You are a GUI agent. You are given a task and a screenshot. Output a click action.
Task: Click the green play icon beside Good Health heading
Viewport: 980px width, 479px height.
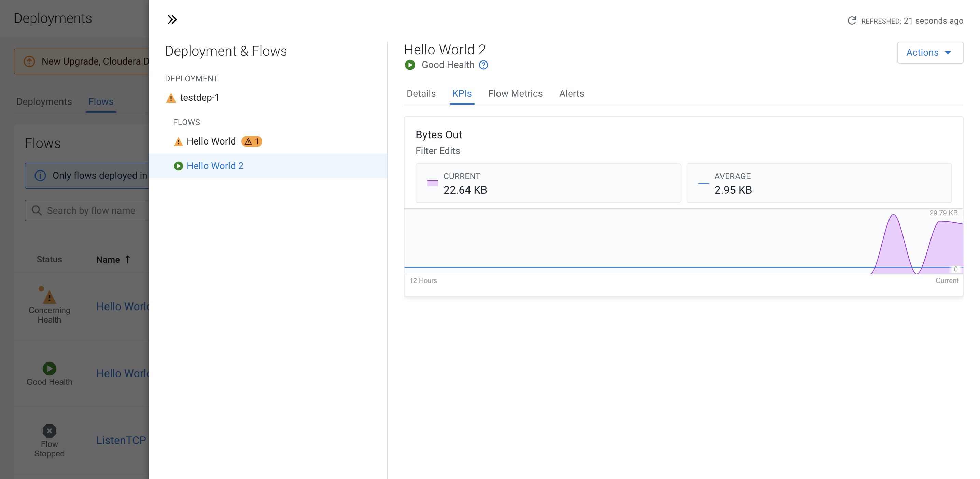[x=410, y=65]
